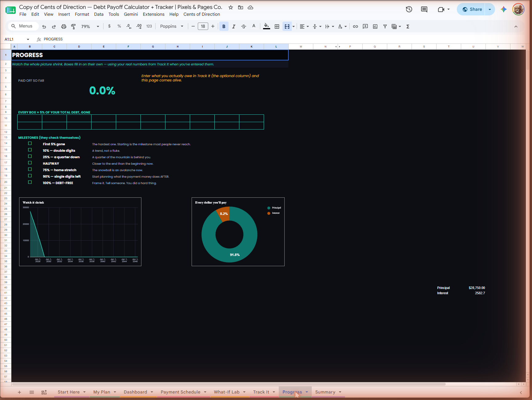This screenshot has height=400, width=532.
Task: Print the spreadsheet with printer icon
Action: 64,27
